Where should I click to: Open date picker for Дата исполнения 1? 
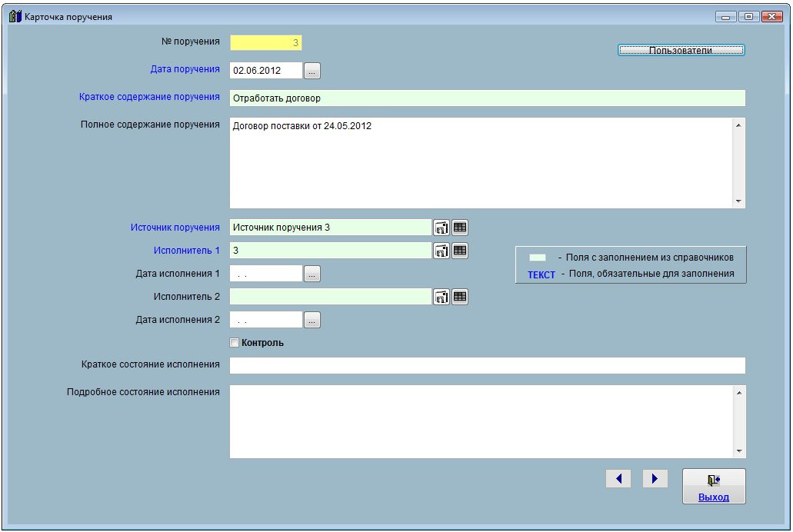312,274
